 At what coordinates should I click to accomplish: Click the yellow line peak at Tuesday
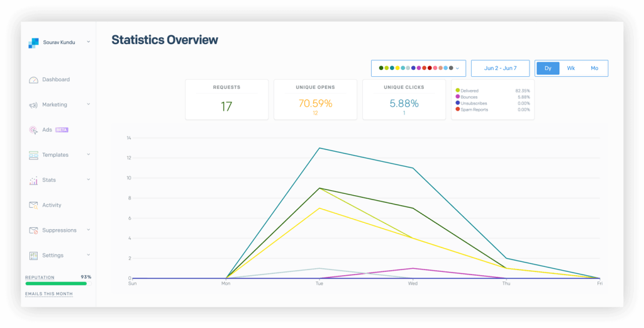pyautogui.click(x=319, y=208)
